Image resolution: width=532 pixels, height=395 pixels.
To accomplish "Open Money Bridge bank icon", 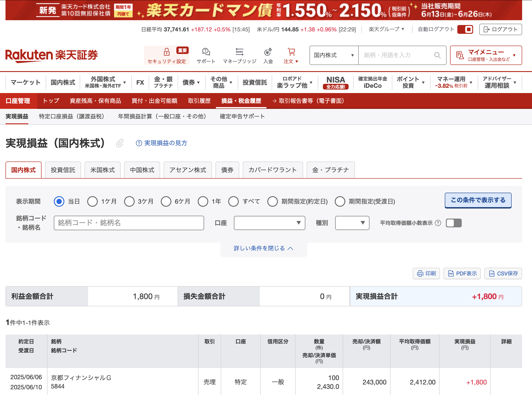I will pyautogui.click(x=239, y=52).
